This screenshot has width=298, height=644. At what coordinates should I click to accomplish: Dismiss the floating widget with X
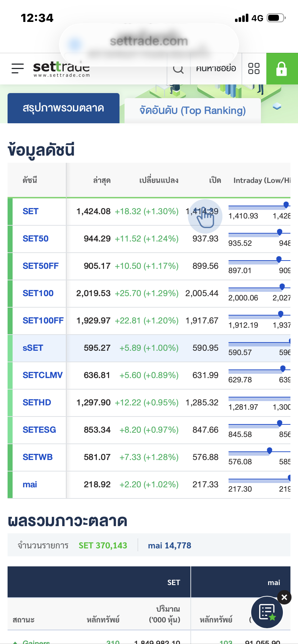coord(284,597)
